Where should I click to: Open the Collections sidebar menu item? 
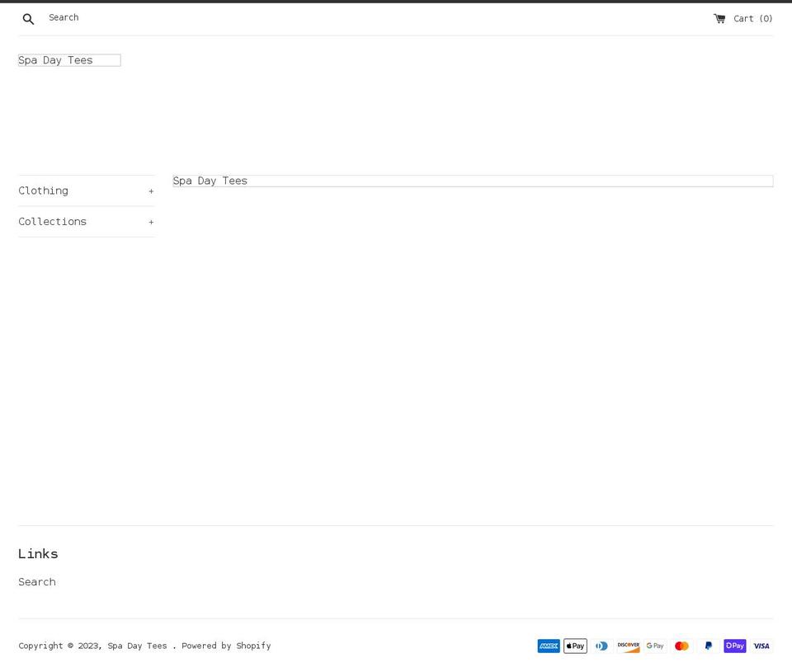[x=53, y=222]
